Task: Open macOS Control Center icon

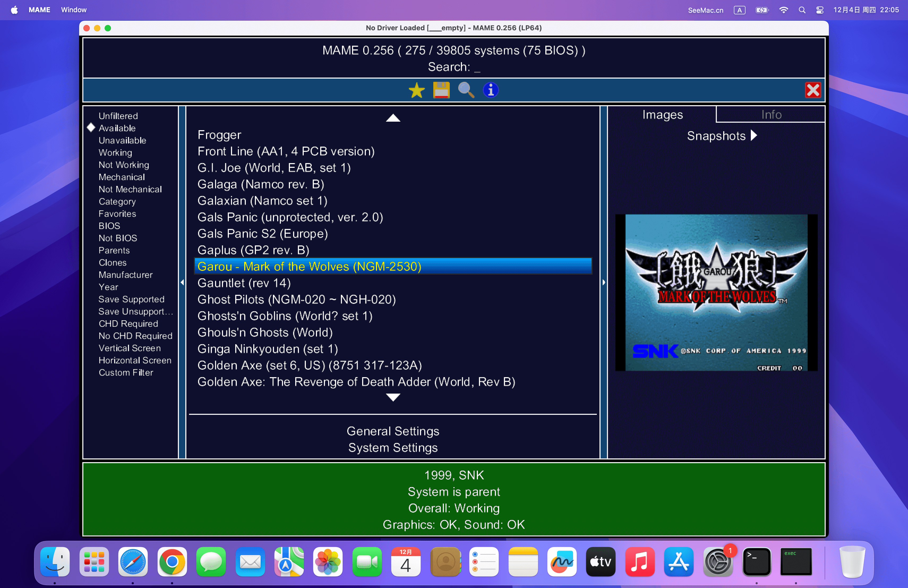Action: tap(820, 10)
